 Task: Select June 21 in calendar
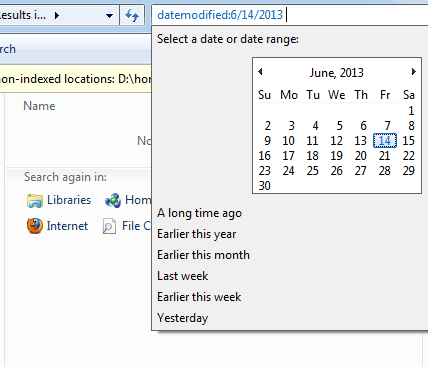tap(384, 156)
